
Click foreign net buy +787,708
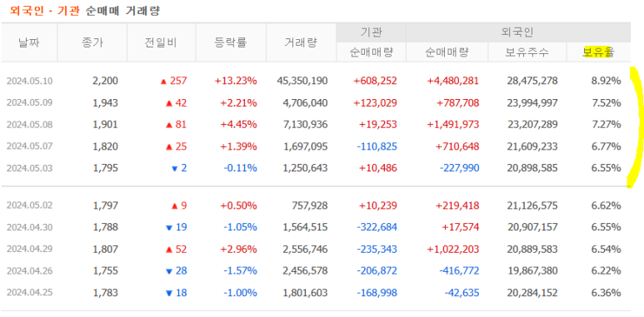click(x=457, y=103)
